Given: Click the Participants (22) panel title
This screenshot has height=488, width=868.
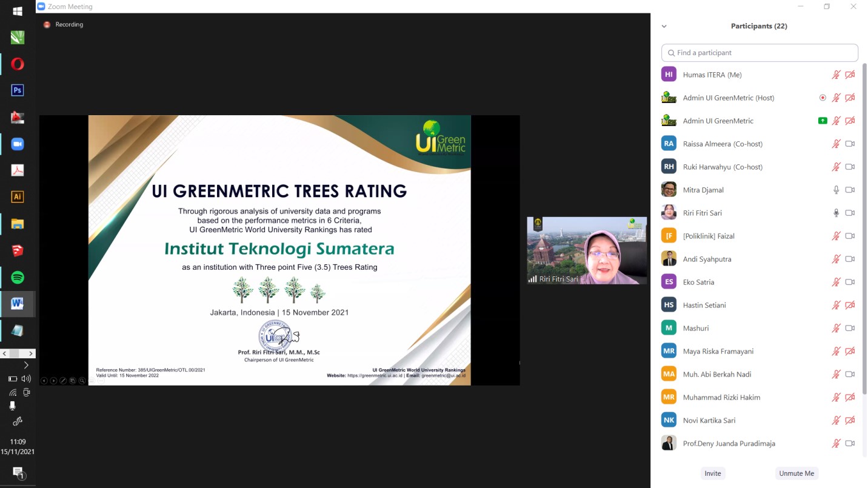Looking at the screenshot, I should [x=759, y=26].
